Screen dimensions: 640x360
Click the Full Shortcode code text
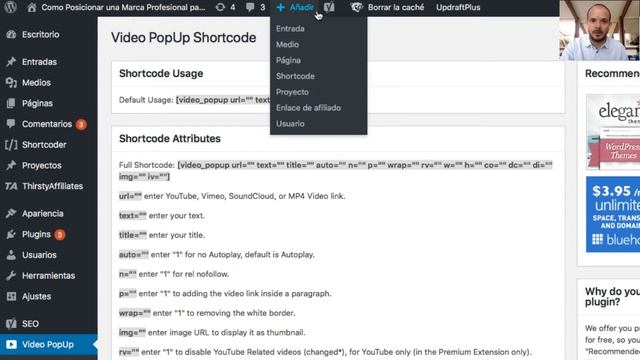[x=336, y=171]
